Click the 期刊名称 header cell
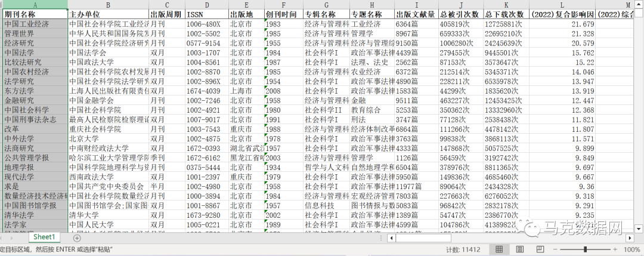 tap(35, 14)
